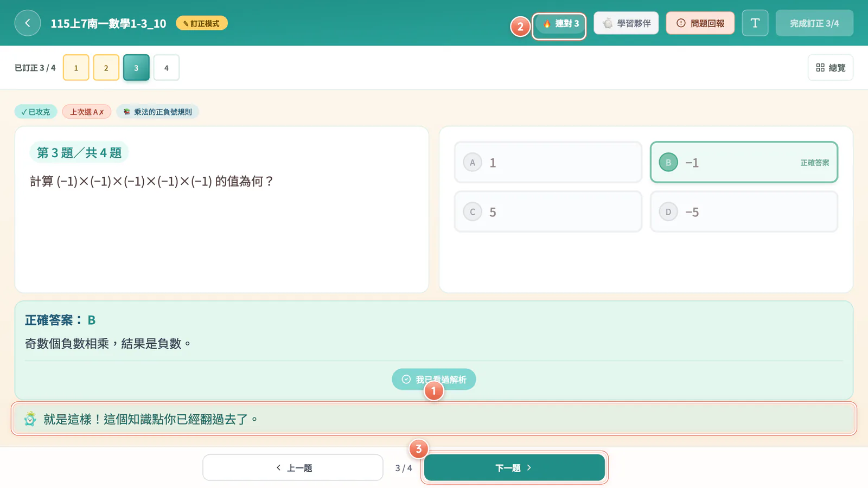Screen dimensions: 868x488
Task: Click the 就是這樣！ feedback message text
Action: [151, 419]
